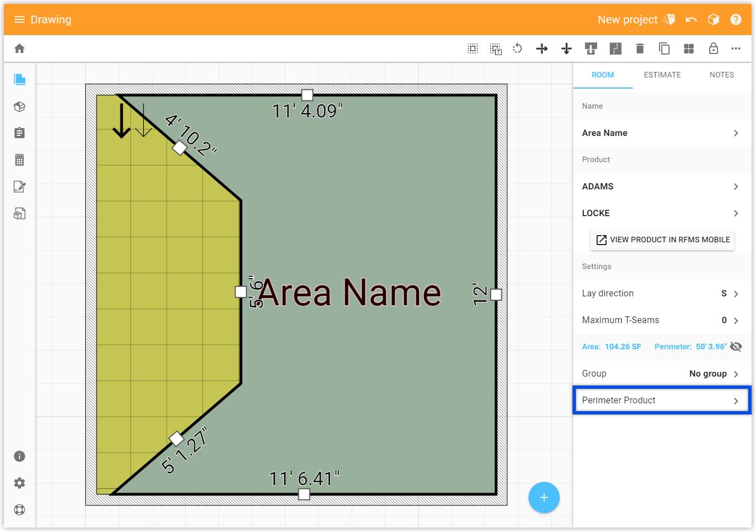Open the more options ellipsis menu

pos(736,48)
